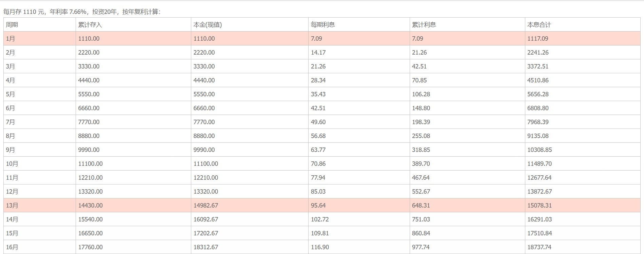The width and height of the screenshot is (644, 254).
Task: Click the 95.64 interest cell
Action: click(359, 206)
